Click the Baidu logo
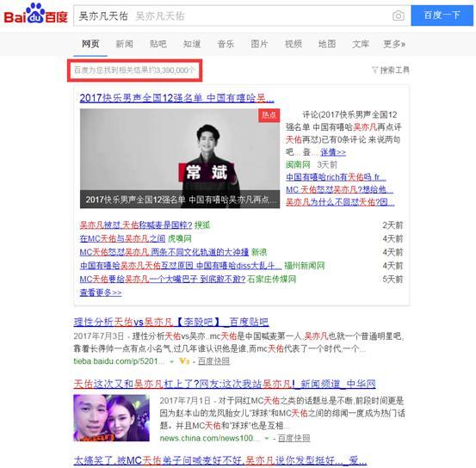 [35, 14]
